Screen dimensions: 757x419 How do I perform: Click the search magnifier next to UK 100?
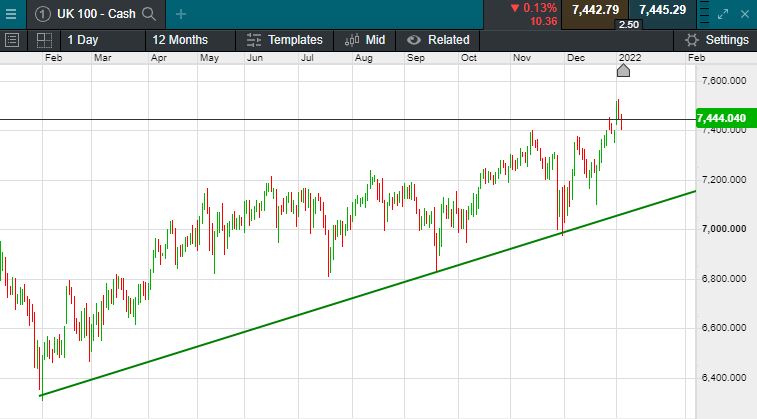click(x=149, y=14)
